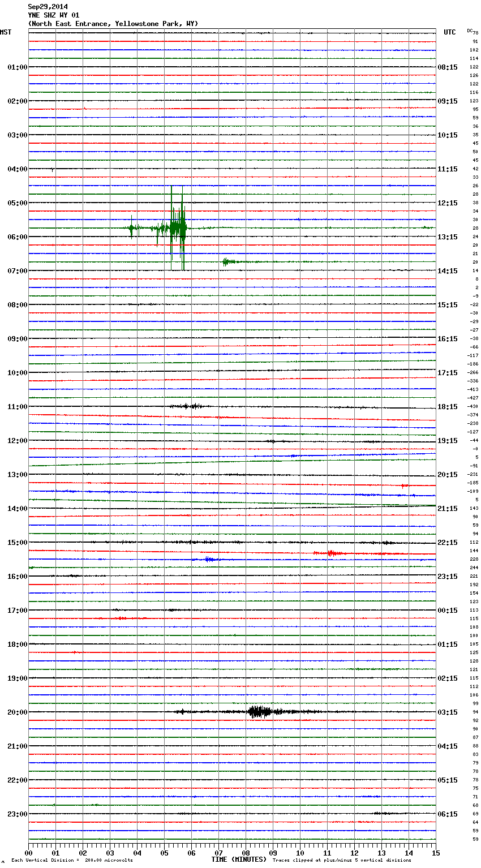This screenshot has width=481, height=868.
Task: Select the "10:00" MST hour label
Action: coord(18,373)
